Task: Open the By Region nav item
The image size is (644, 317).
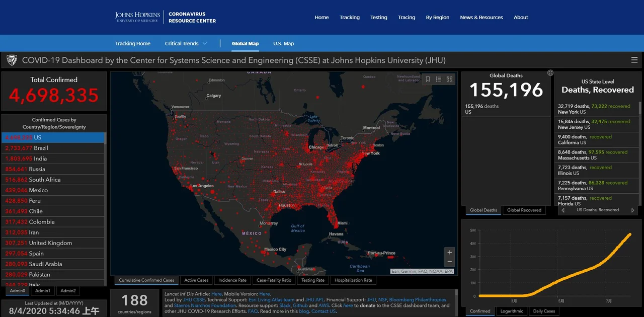Action: pos(438,17)
